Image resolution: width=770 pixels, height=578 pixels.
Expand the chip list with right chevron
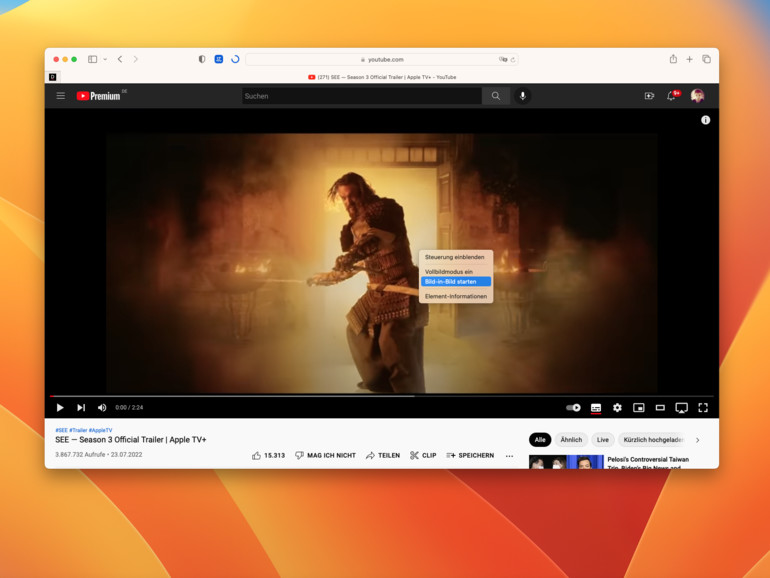[697, 440]
